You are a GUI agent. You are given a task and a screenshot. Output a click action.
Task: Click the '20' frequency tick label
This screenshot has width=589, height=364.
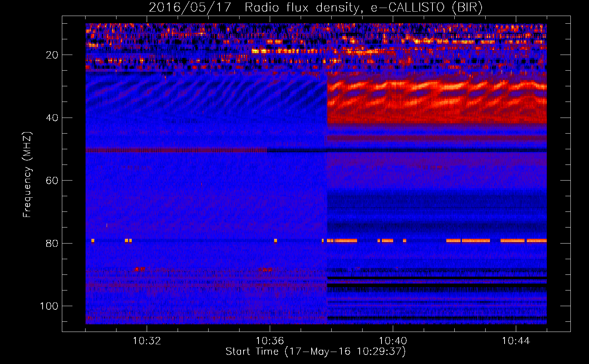click(52, 55)
